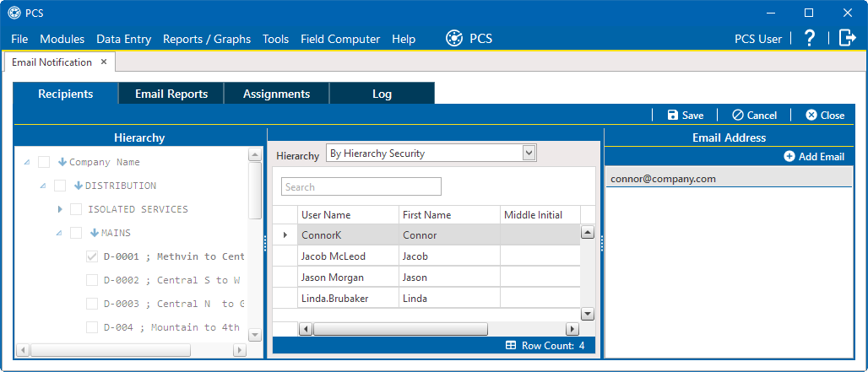868x372 pixels.
Task: Uncheck the D-0001 Methvin checkbox
Action: coord(92,256)
